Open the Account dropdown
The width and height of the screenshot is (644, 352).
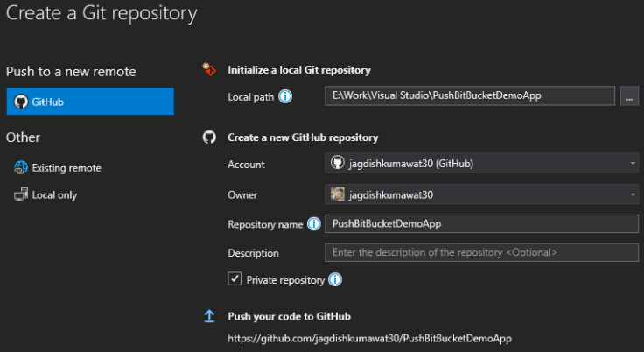[481, 164]
